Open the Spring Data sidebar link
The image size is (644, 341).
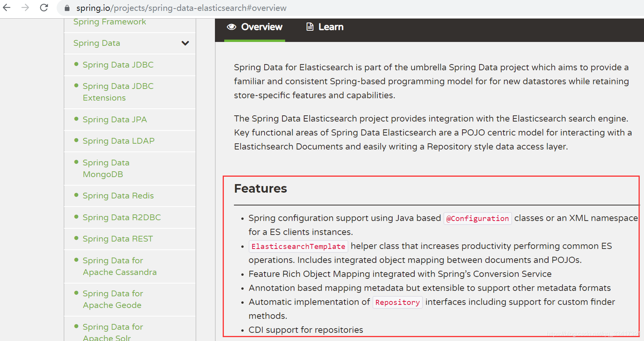tap(97, 43)
